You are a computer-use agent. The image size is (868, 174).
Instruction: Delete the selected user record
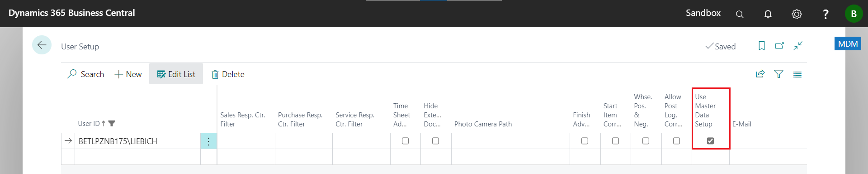(228, 74)
